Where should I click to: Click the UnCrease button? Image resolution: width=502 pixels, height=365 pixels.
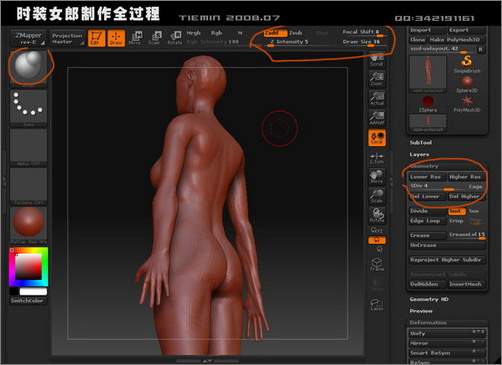coord(447,245)
